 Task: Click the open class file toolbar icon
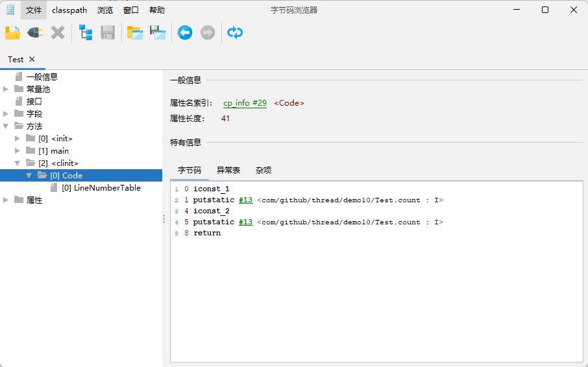(x=12, y=32)
